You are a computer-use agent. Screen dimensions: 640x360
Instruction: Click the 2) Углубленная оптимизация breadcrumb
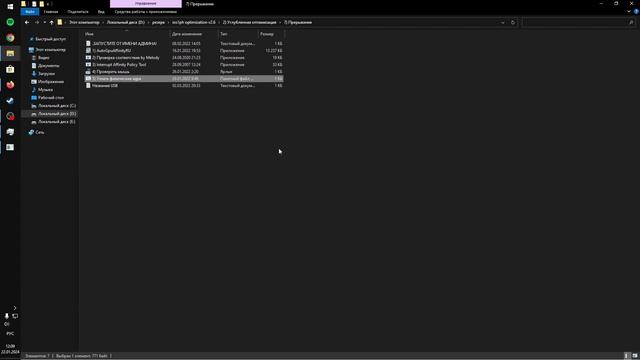250,22
